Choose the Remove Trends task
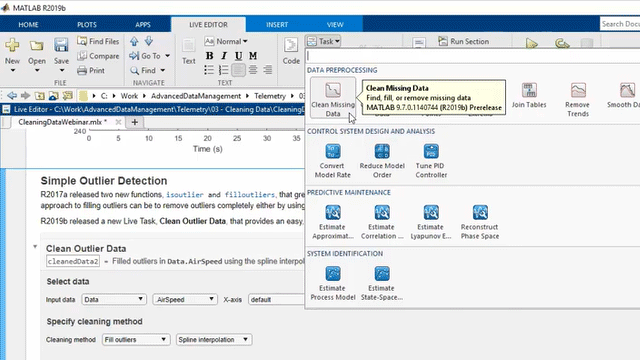This screenshot has width=640, height=360. (578, 100)
